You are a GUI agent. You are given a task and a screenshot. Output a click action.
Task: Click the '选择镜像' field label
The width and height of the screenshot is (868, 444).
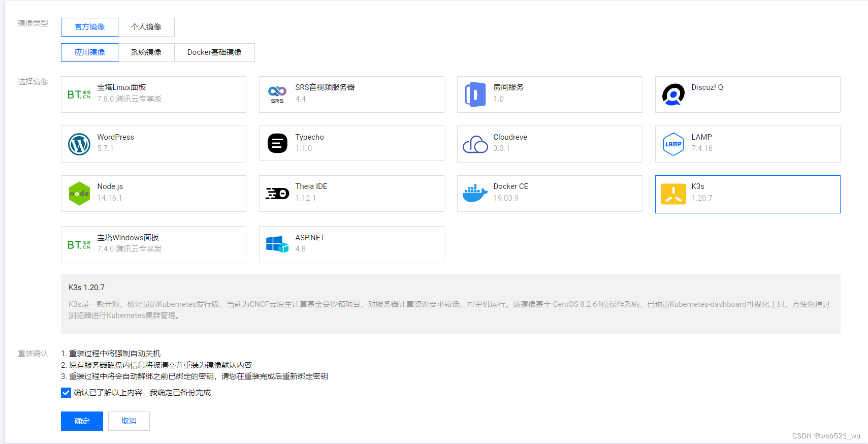coord(33,82)
